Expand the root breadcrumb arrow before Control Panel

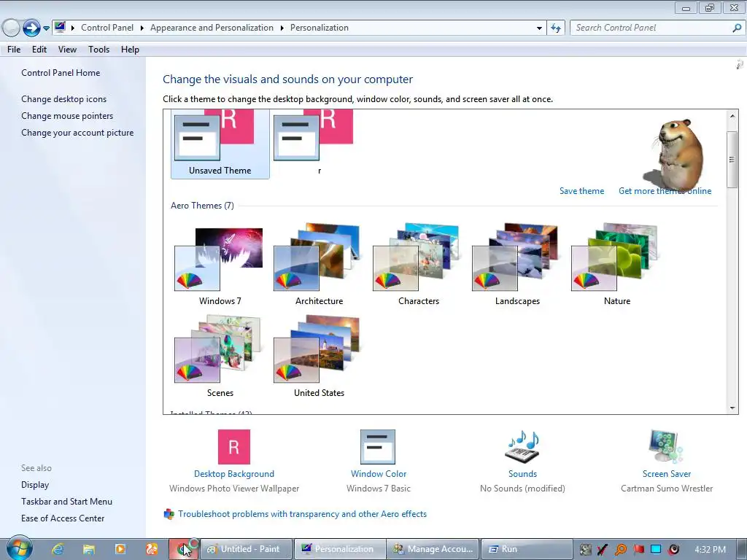click(73, 28)
